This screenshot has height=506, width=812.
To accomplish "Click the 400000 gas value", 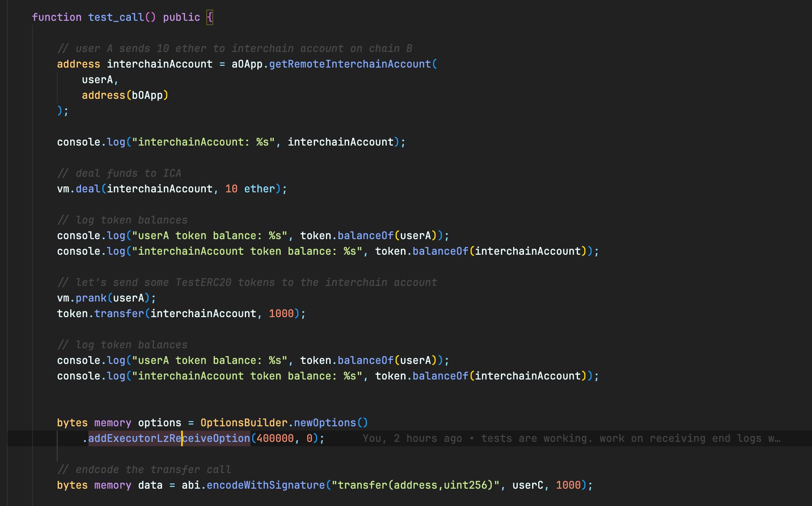I will (x=275, y=438).
